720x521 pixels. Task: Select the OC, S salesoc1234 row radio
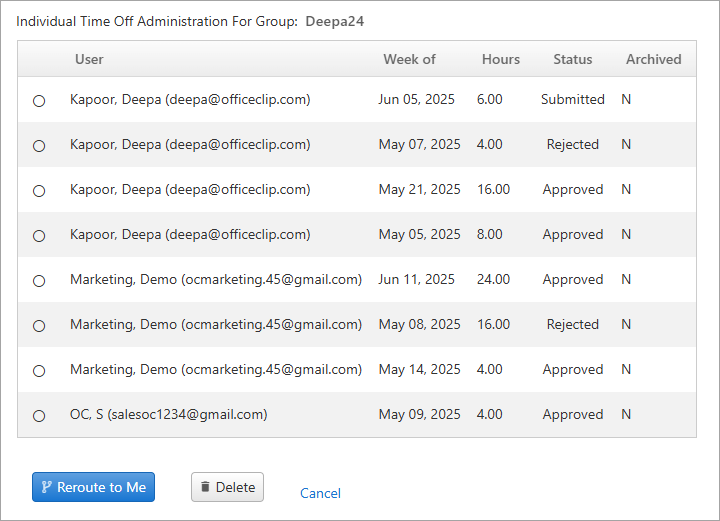39,415
